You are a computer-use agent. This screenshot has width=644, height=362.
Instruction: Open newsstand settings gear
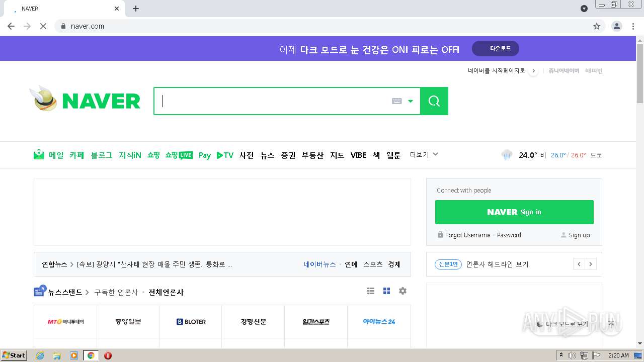403,291
